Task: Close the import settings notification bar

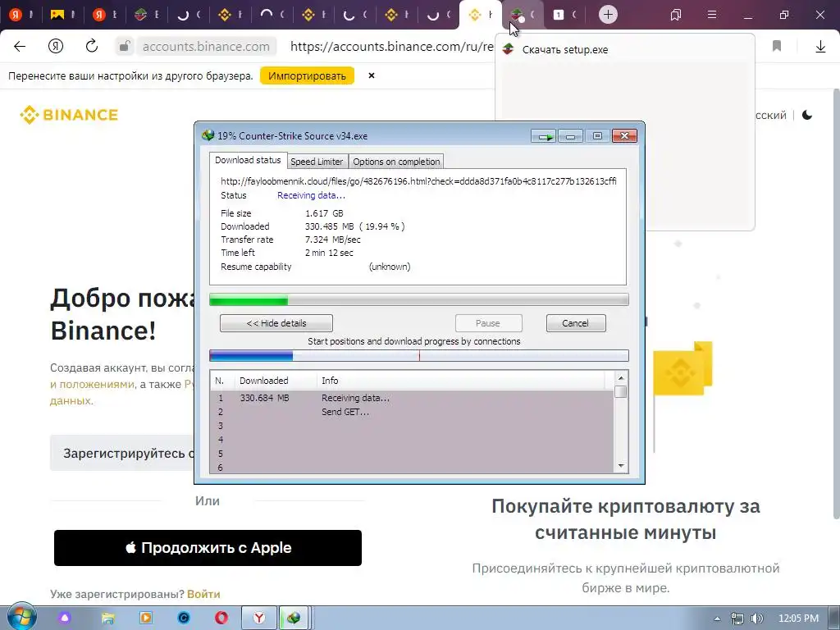Action: click(372, 75)
